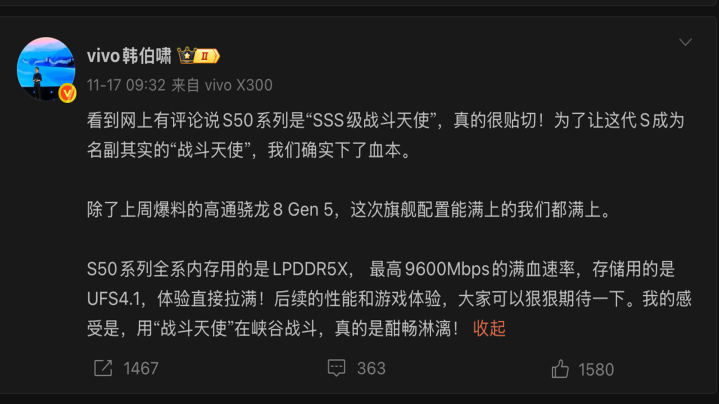
Task: Click the like count 1580
Action: [x=596, y=370]
